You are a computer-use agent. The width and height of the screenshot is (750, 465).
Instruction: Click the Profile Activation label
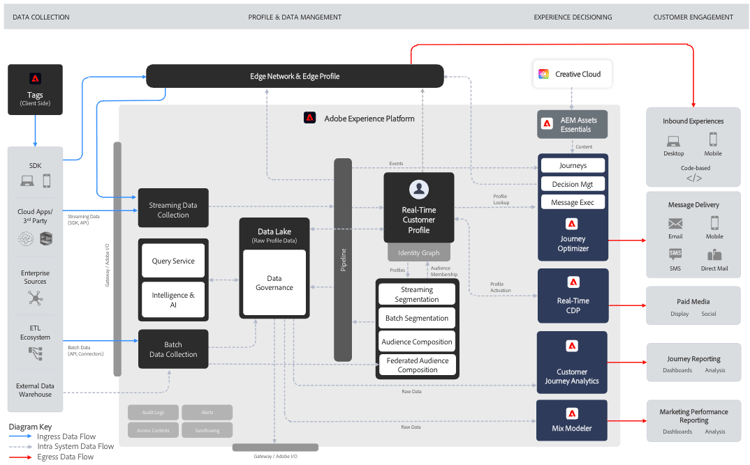pos(500,287)
